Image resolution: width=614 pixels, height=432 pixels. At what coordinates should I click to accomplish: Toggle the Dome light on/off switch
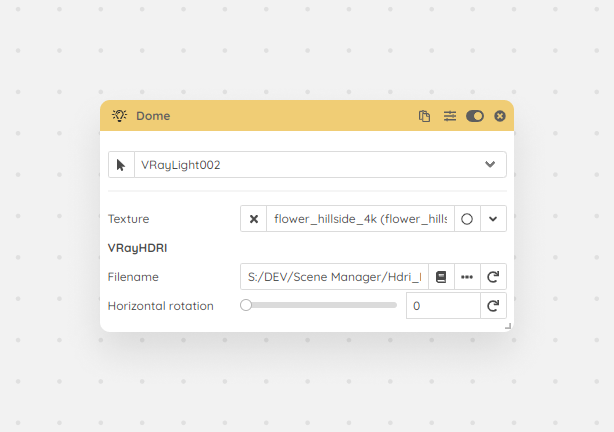pos(475,116)
